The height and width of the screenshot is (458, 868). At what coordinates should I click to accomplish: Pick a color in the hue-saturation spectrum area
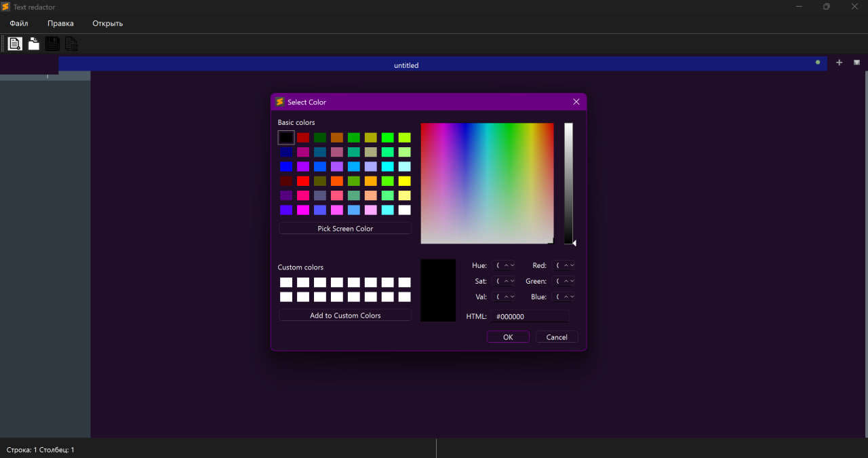(487, 183)
